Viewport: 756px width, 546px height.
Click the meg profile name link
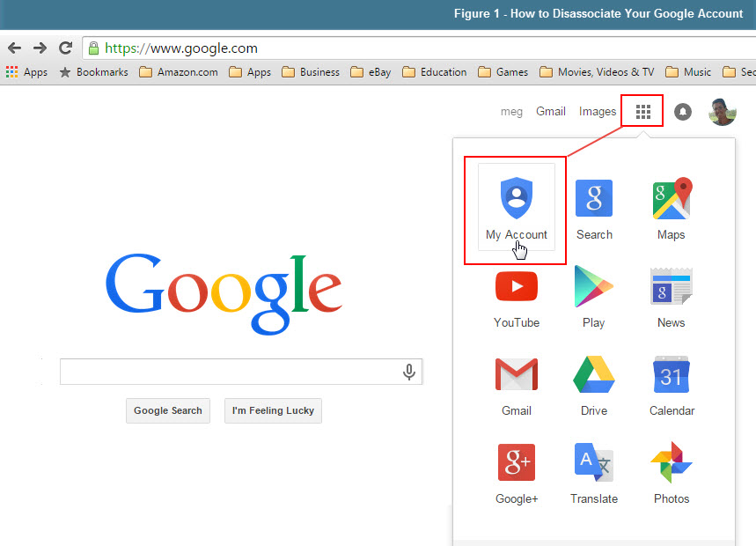tap(511, 112)
